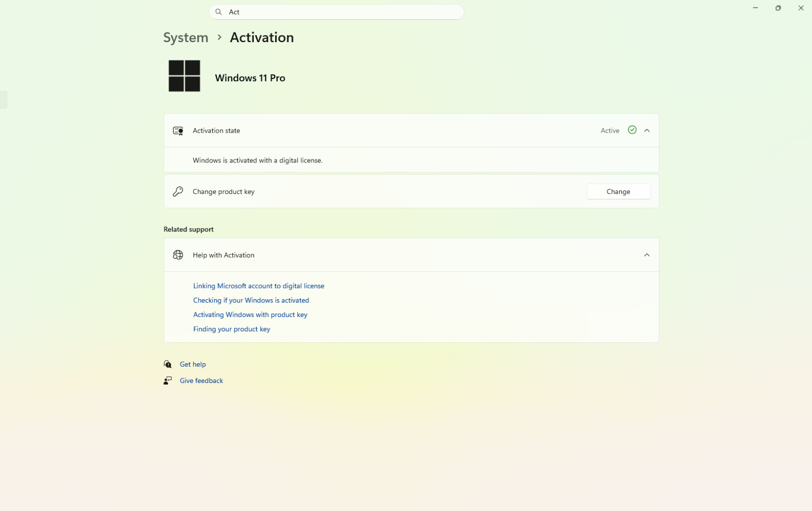Image resolution: width=812 pixels, height=511 pixels.
Task: Click the Change product key label
Action: (x=224, y=191)
